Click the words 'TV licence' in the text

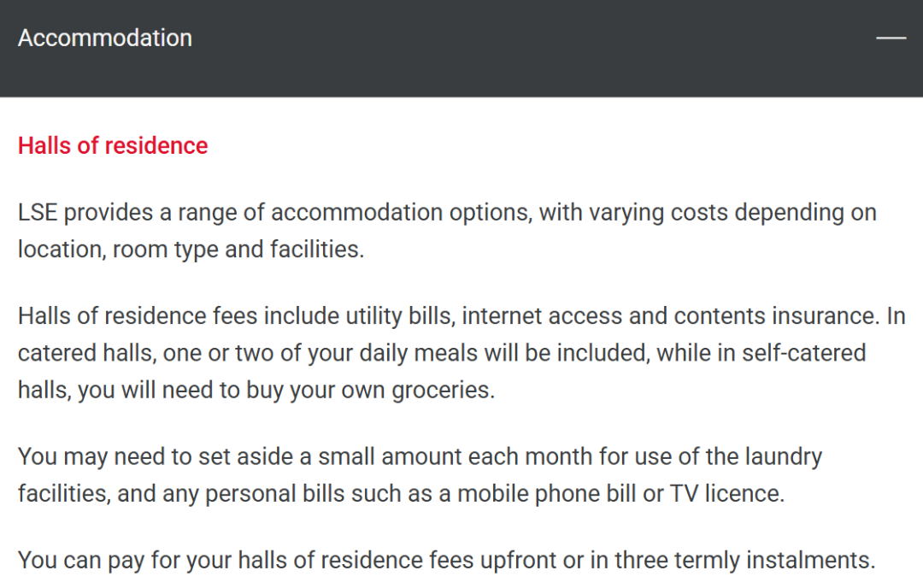pos(727,494)
